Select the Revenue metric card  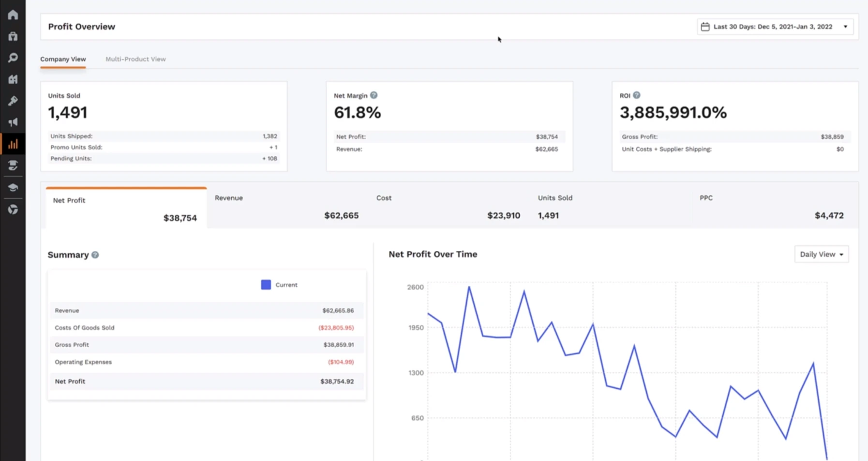pyautogui.click(x=287, y=207)
